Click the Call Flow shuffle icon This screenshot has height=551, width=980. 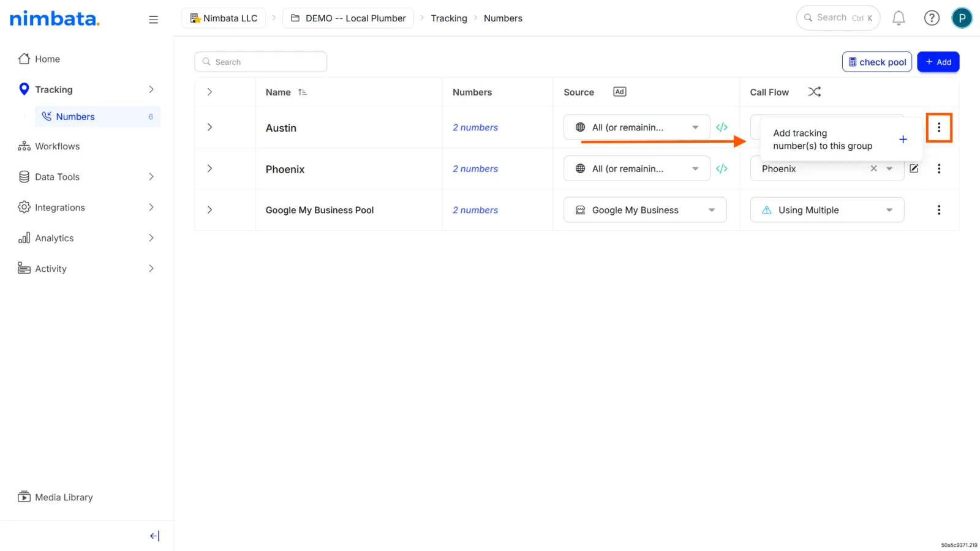(814, 92)
